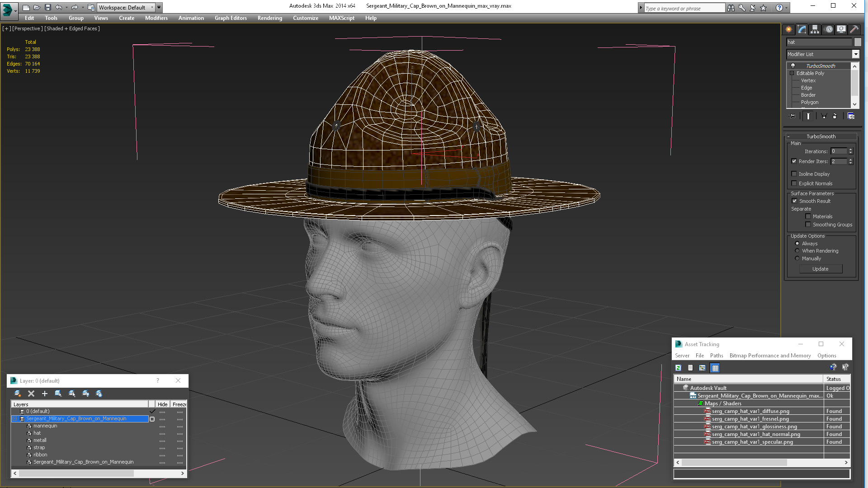This screenshot has width=868, height=488.
Task: Click Name column header in Asset Tracking
Action: pos(748,379)
